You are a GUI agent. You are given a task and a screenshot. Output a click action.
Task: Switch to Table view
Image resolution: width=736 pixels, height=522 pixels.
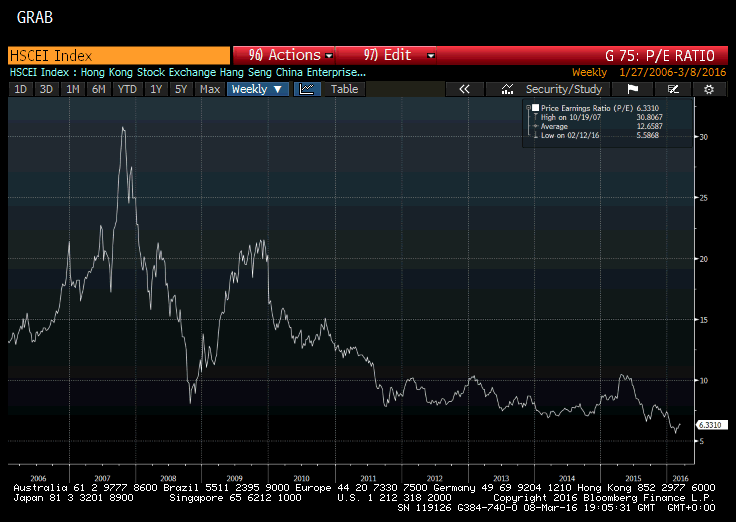click(x=344, y=89)
